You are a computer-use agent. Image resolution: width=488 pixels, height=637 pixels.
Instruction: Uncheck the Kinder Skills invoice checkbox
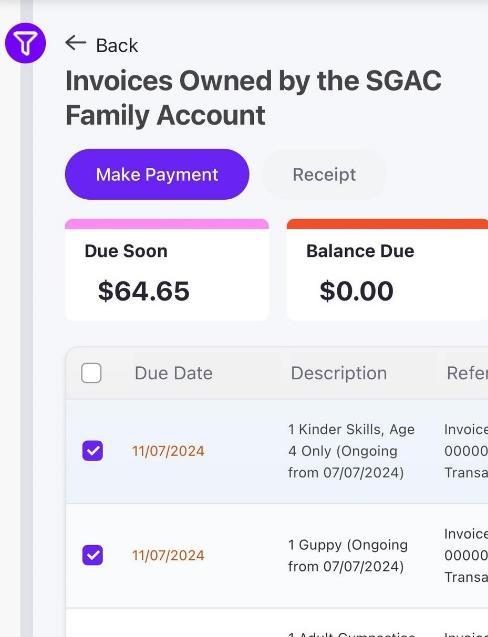(93, 451)
